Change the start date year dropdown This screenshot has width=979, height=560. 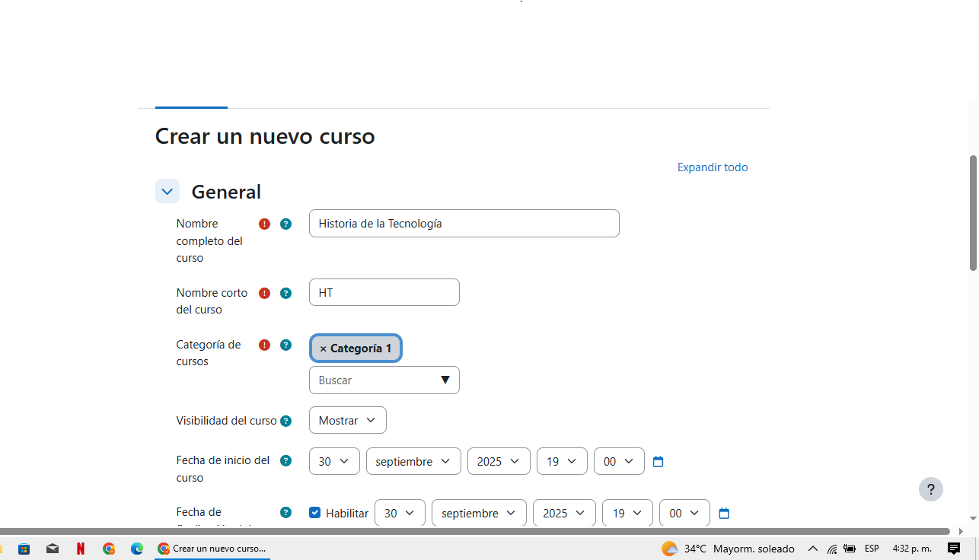(499, 462)
